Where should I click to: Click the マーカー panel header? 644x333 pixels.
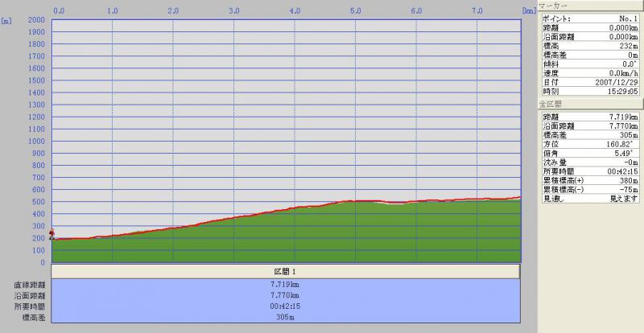590,5
